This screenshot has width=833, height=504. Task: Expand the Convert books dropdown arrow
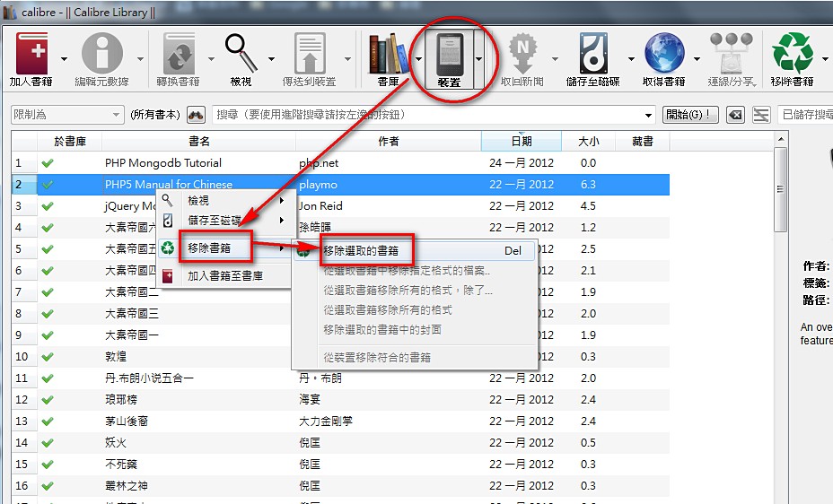(x=211, y=59)
